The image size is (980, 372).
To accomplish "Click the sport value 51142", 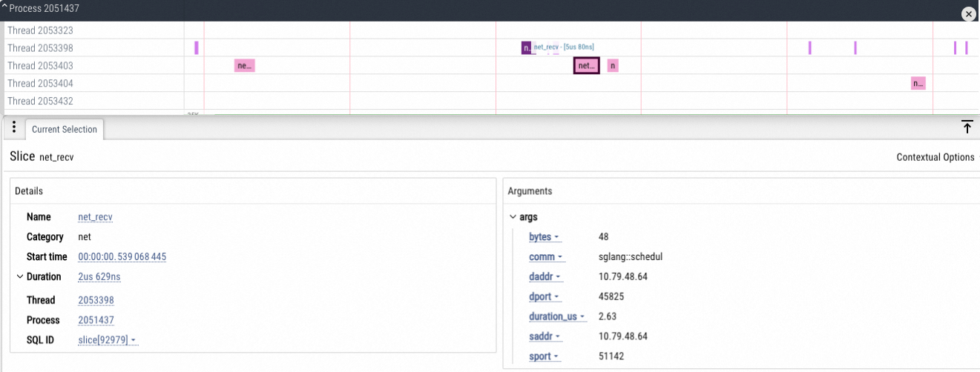I will click(611, 356).
